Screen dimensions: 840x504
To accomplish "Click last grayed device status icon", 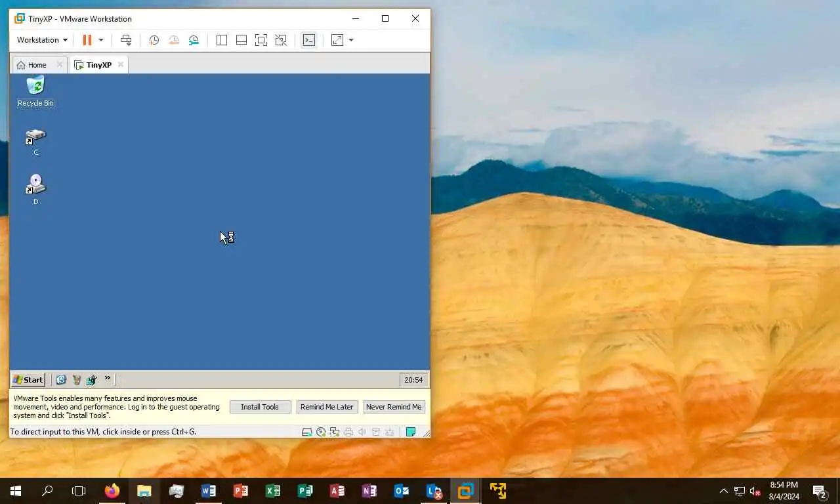I will 390,432.
